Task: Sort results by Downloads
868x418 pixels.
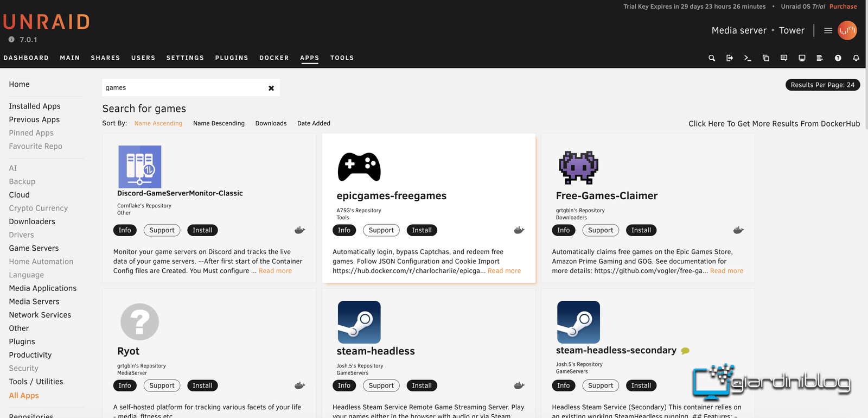Action: (x=271, y=123)
